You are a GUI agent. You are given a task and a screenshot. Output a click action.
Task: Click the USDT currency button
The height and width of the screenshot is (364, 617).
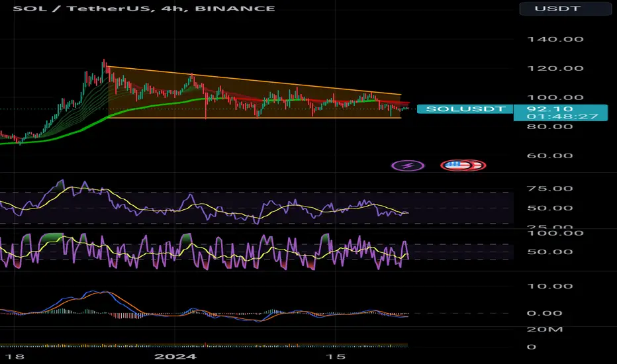click(x=565, y=8)
